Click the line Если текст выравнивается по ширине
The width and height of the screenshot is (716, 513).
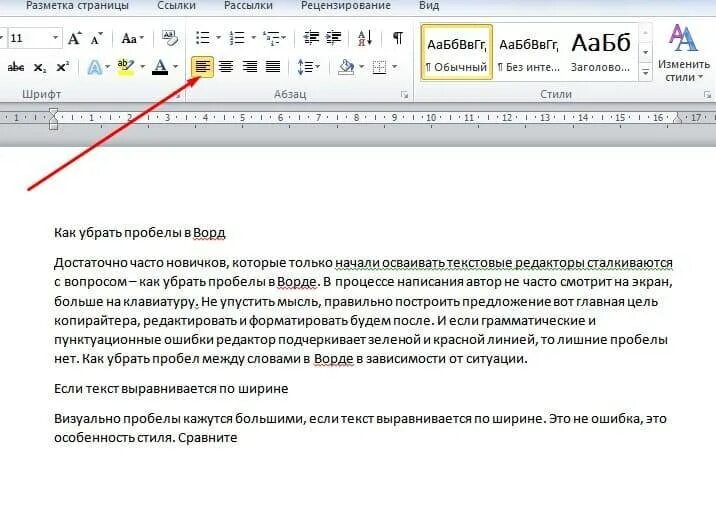(171, 389)
